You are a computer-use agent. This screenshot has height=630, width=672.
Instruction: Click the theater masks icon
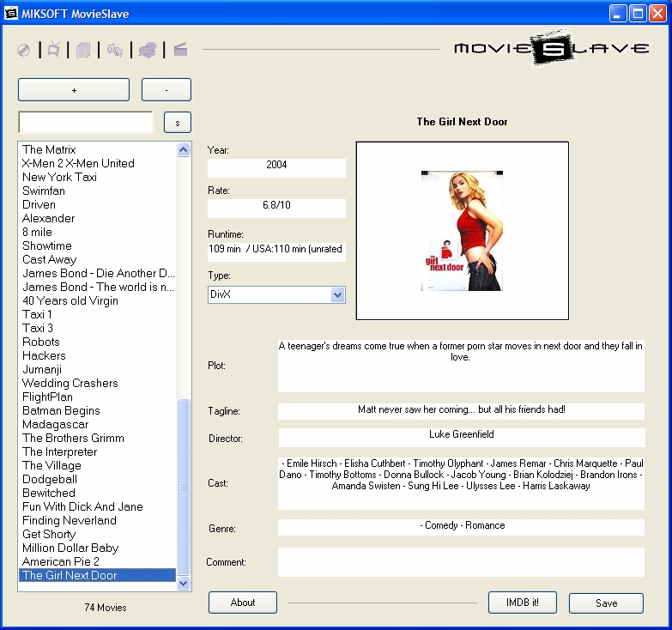114,50
